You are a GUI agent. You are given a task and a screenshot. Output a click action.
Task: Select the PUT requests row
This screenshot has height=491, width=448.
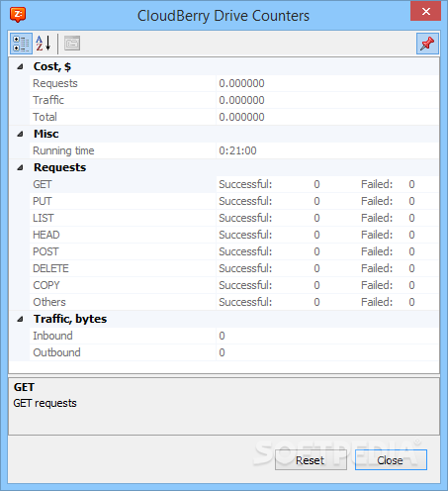(234, 201)
